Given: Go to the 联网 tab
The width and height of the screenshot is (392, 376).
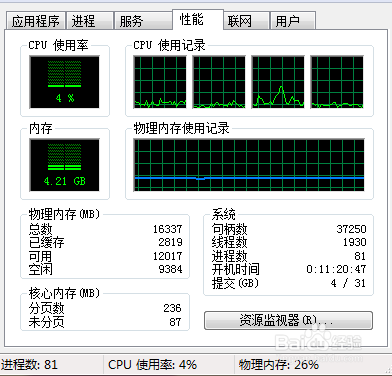Looking at the screenshot, I should click(246, 21).
